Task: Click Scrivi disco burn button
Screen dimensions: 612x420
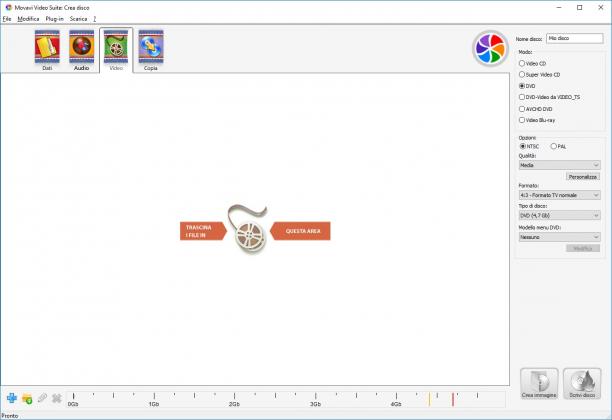Action: coord(582,384)
